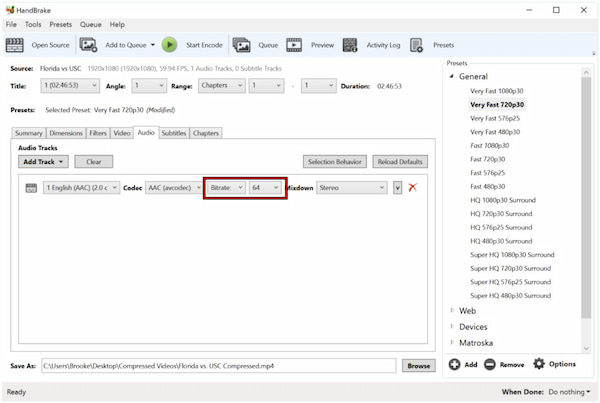The height and width of the screenshot is (403, 600).
Task: Open the Add to Queue dropdown arrow
Action: coord(153,45)
